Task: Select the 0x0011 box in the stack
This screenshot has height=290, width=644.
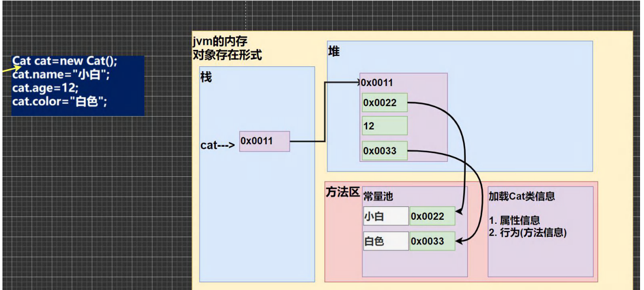Action: [x=264, y=141]
